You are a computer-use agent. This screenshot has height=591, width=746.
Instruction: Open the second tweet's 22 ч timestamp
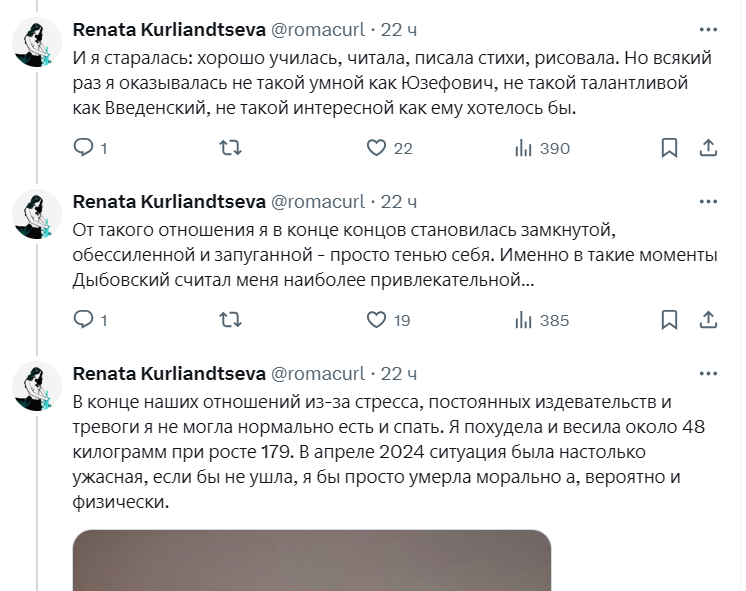(399, 202)
